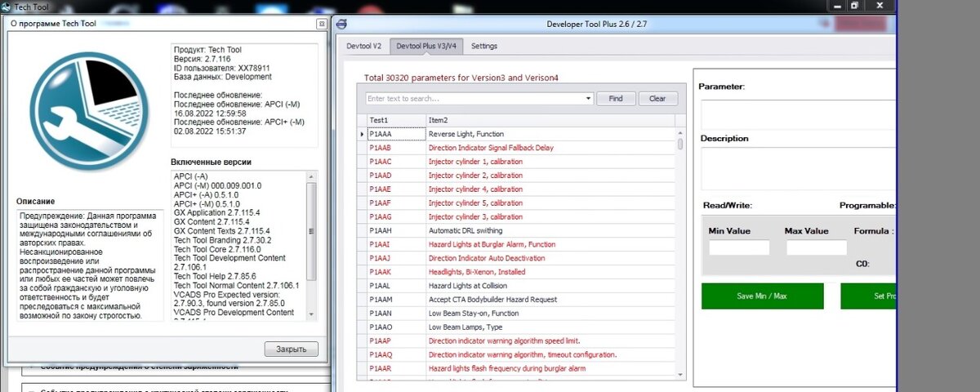The width and height of the screenshot is (980, 392).
Task: Click the Description text box
Action: pyautogui.click(x=798, y=169)
